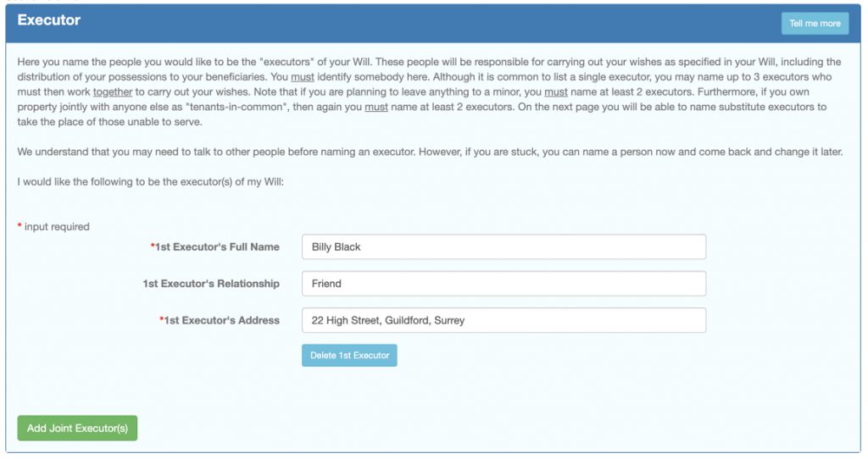Click the underlined word 'together'
Image resolution: width=868 pixels, height=459 pixels.
click(113, 91)
